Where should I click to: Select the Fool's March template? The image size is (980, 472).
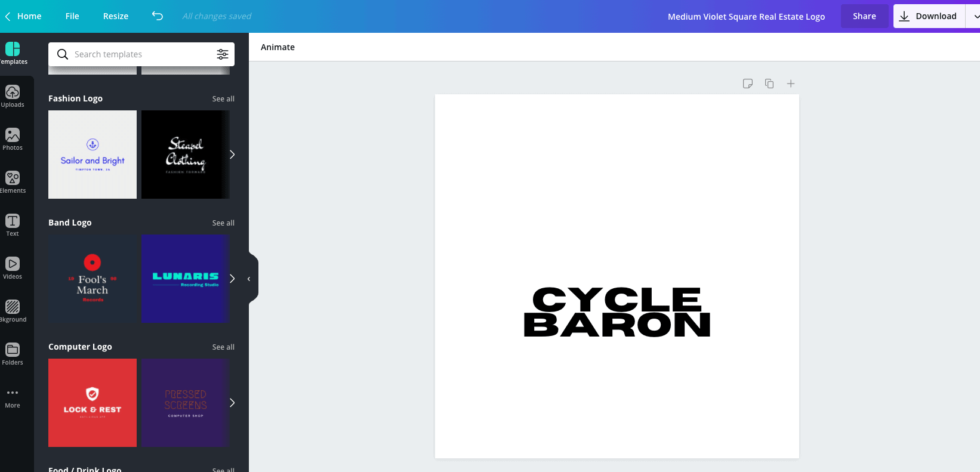[x=93, y=279]
